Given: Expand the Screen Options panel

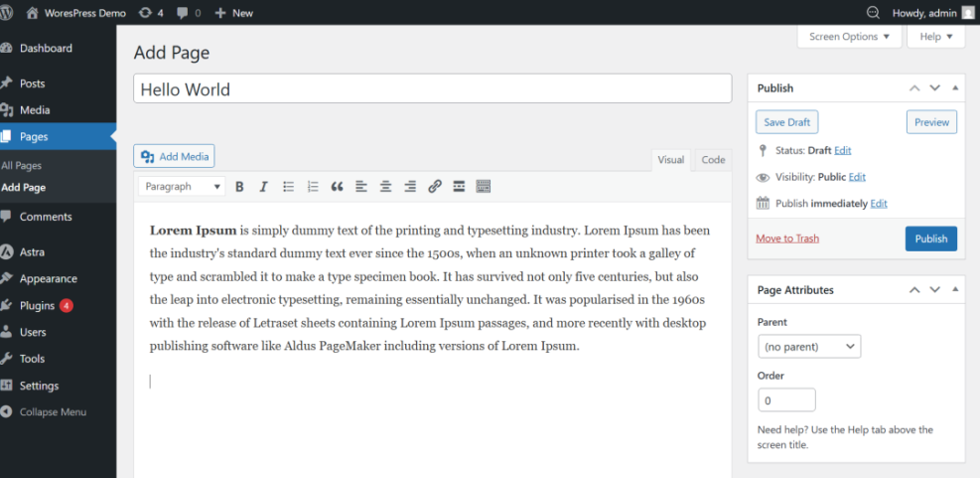Looking at the screenshot, I should [849, 37].
